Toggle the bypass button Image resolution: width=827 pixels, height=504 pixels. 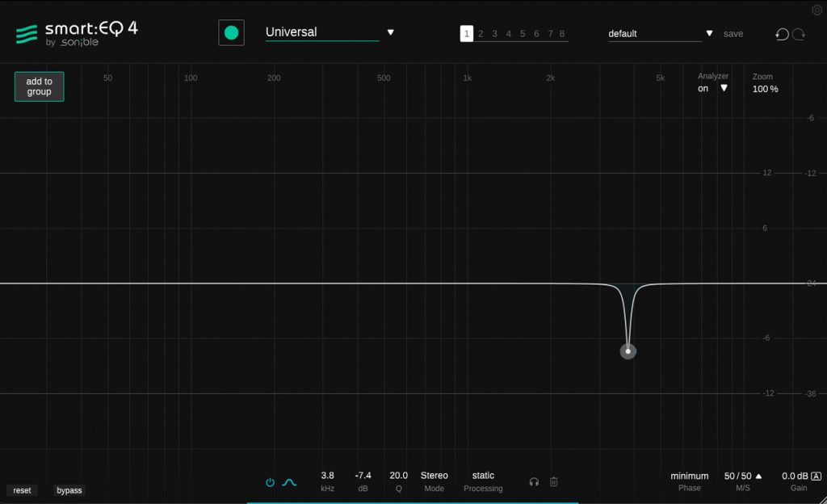coord(69,490)
